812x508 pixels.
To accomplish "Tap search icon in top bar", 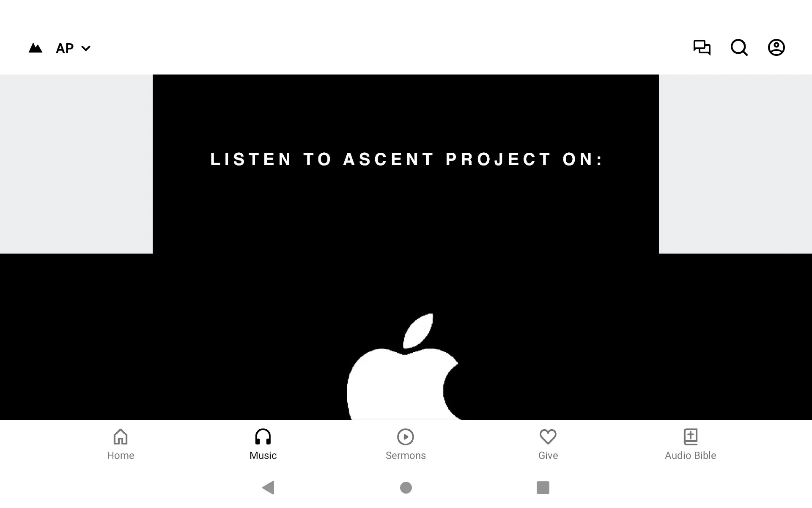I will pyautogui.click(x=739, y=47).
